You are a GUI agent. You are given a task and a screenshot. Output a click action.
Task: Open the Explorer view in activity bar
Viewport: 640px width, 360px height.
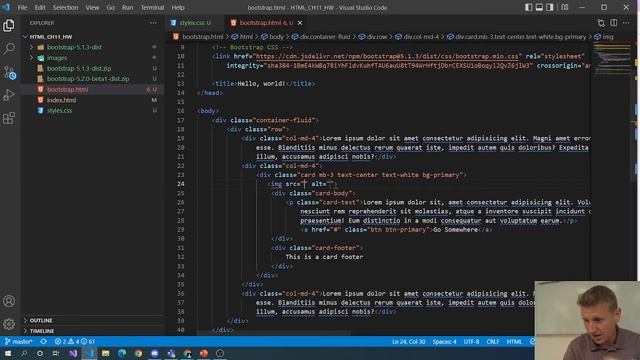9,26
